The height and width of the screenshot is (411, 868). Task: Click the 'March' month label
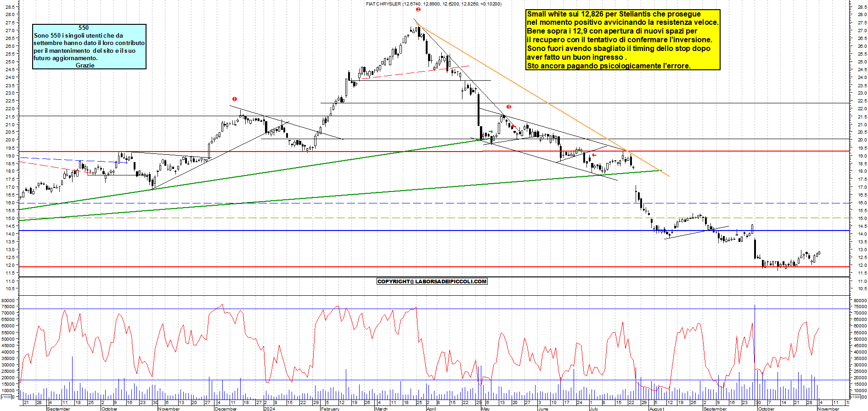click(x=381, y=409)
